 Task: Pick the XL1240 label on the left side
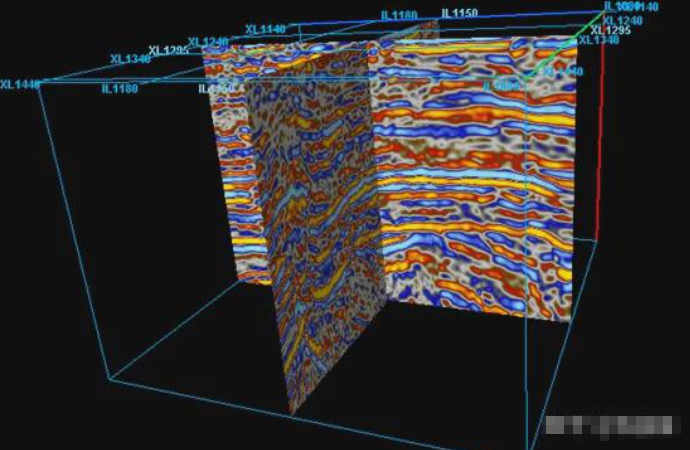pos(209,42)
